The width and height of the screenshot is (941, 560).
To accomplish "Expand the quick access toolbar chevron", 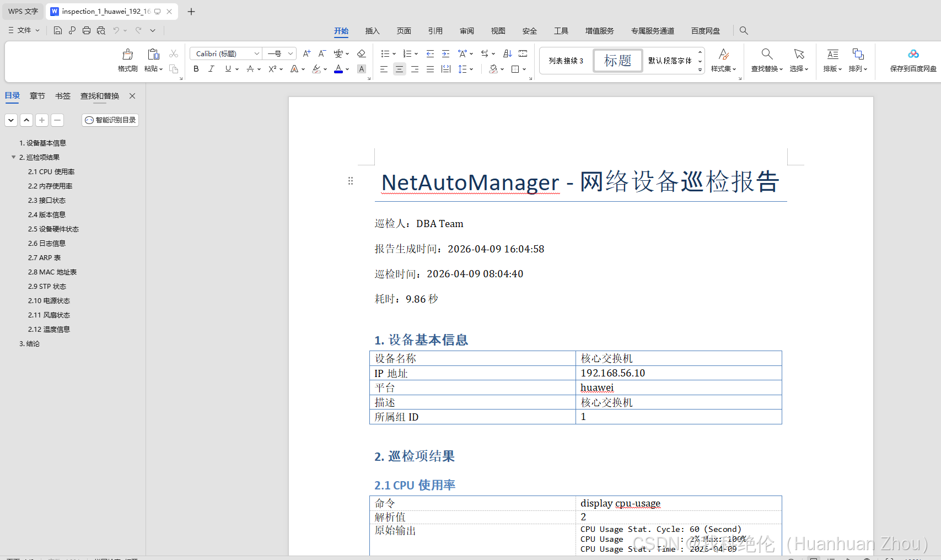I will coord(153,30).
